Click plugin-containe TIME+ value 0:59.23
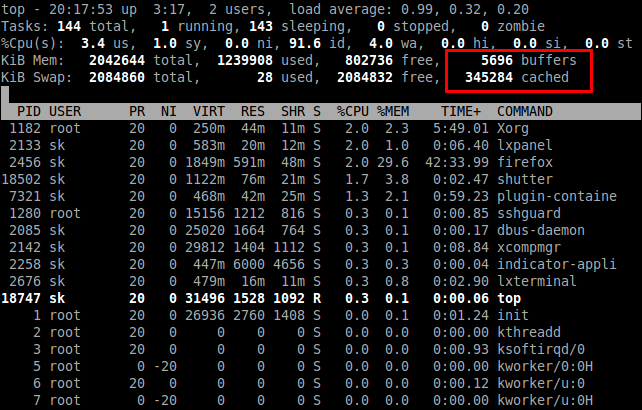 [461, 196]
